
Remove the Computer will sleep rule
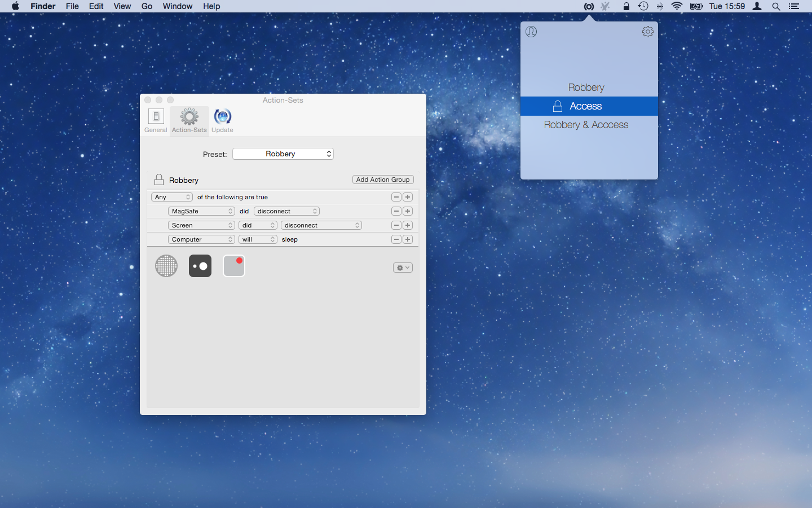(x=396, y=239)
